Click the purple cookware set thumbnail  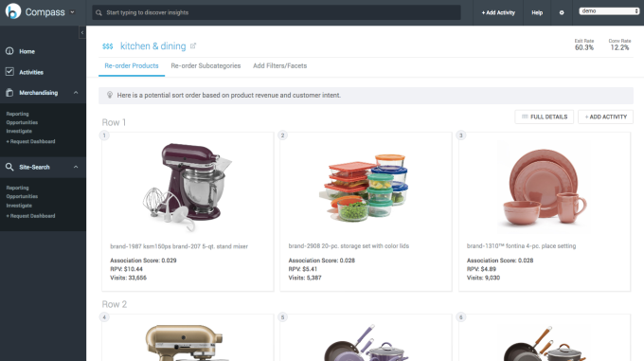click(x=366, y=342)
